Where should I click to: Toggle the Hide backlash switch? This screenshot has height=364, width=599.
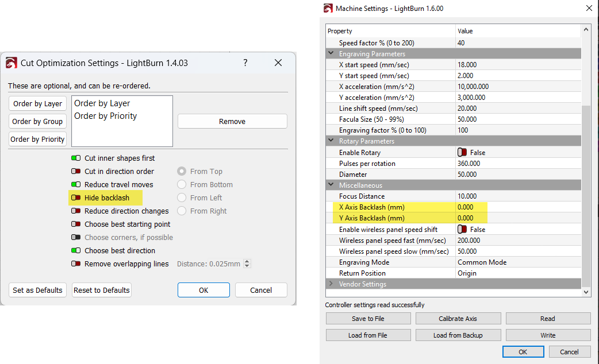coord(75,198)
